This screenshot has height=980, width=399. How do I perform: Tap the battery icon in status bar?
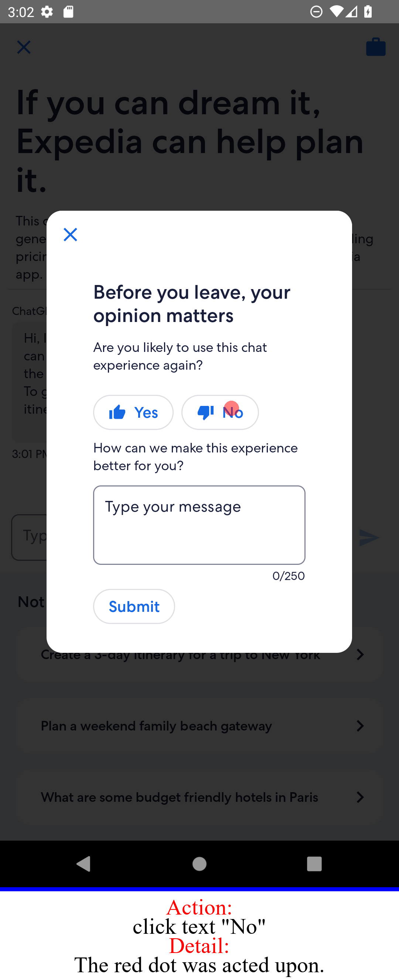point(368,12)
